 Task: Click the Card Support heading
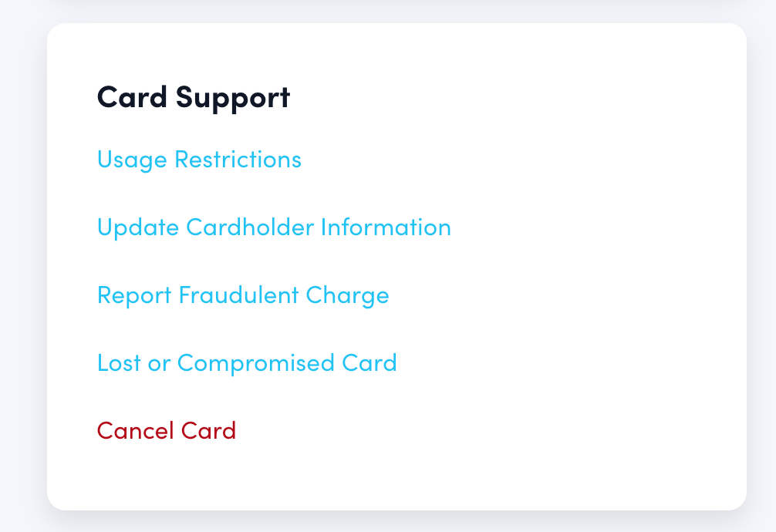click(194, 97)
